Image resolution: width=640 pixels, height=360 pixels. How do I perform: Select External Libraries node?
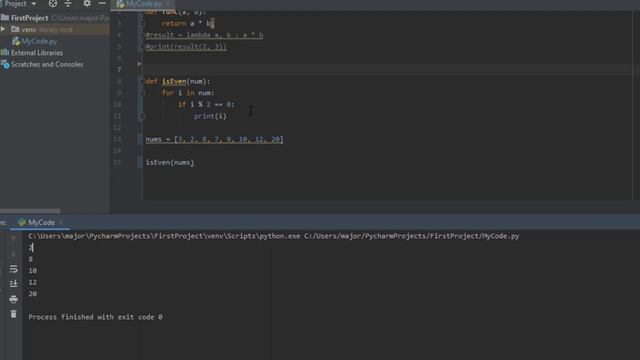point(37,53)
